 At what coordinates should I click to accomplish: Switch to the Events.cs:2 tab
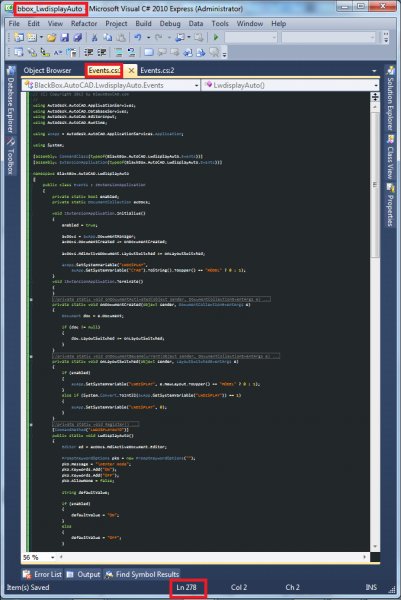157,70
